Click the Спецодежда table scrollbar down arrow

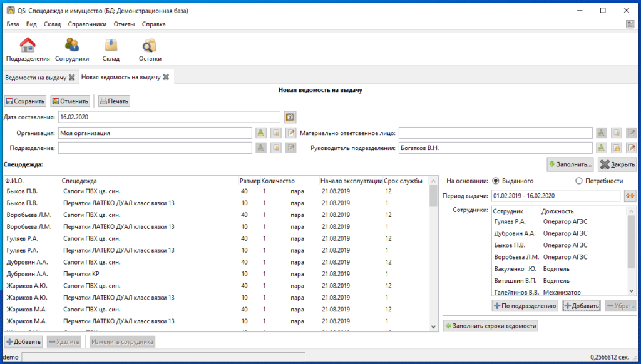coord(433,327)
